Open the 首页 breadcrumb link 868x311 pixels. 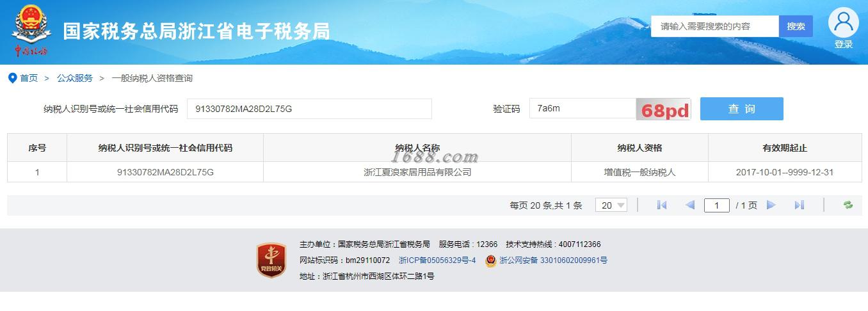29,78
